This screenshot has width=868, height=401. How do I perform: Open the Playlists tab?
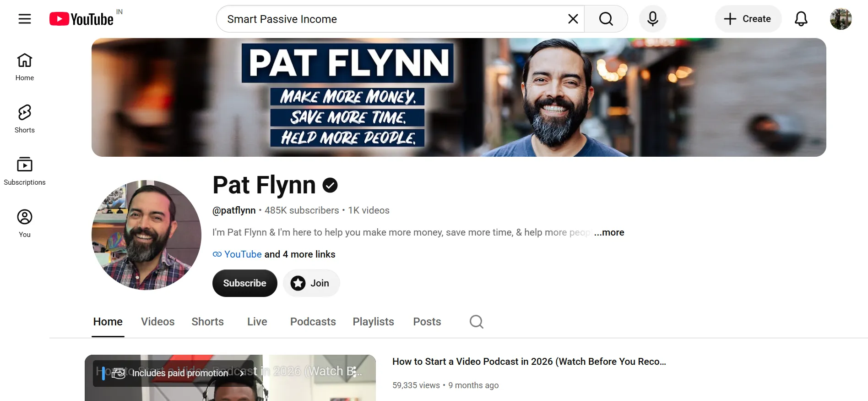tap(374, 322)
